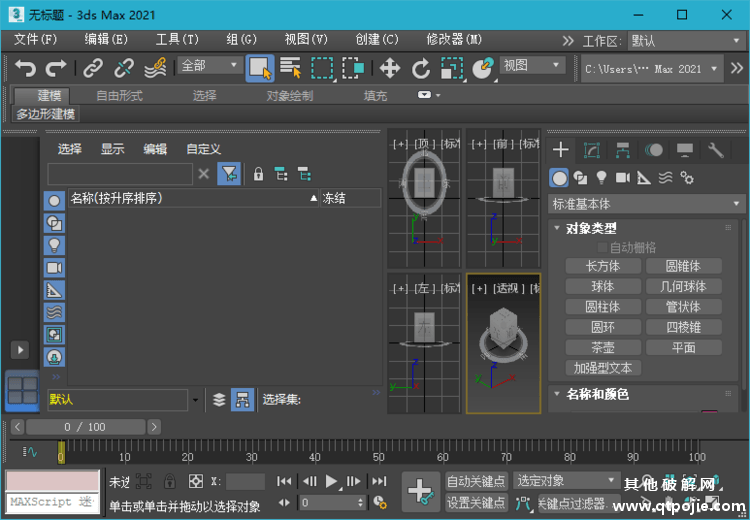The width and height of the screenshot is (750, 520).
Task: Select the Unlink selection tool
Action: point(124,68)
